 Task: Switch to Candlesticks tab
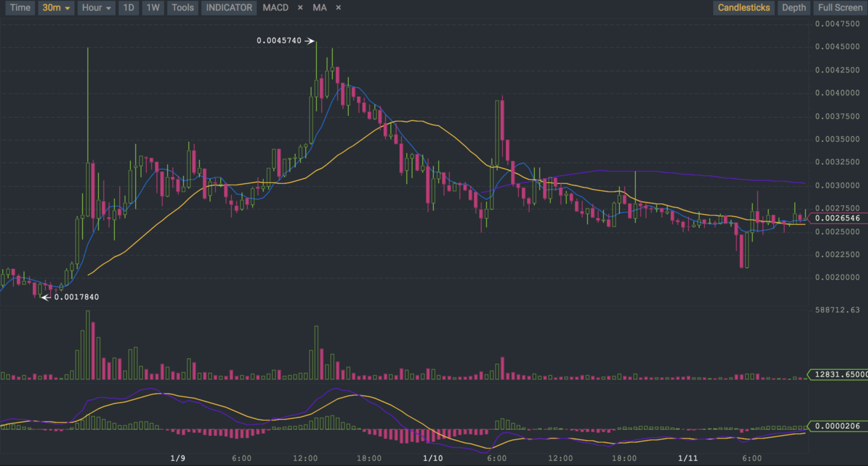pyautogui.click(x=743, y=8)
